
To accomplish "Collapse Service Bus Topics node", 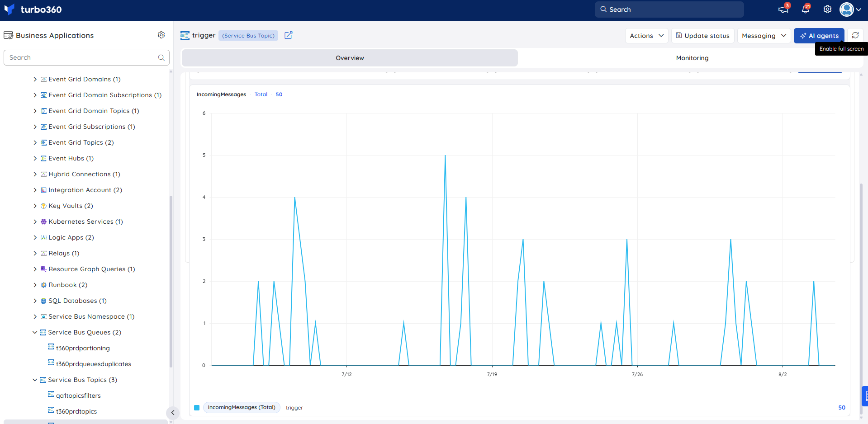I will pos(35,380).
